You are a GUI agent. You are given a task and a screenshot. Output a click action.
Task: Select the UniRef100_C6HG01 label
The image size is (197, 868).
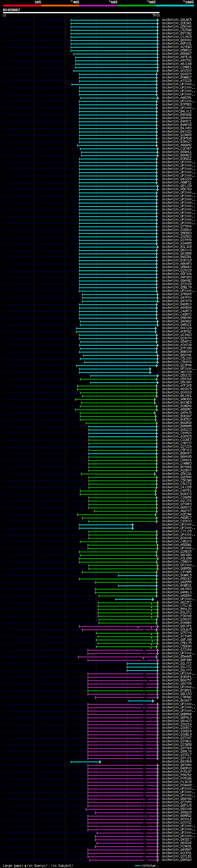[177, 460]
